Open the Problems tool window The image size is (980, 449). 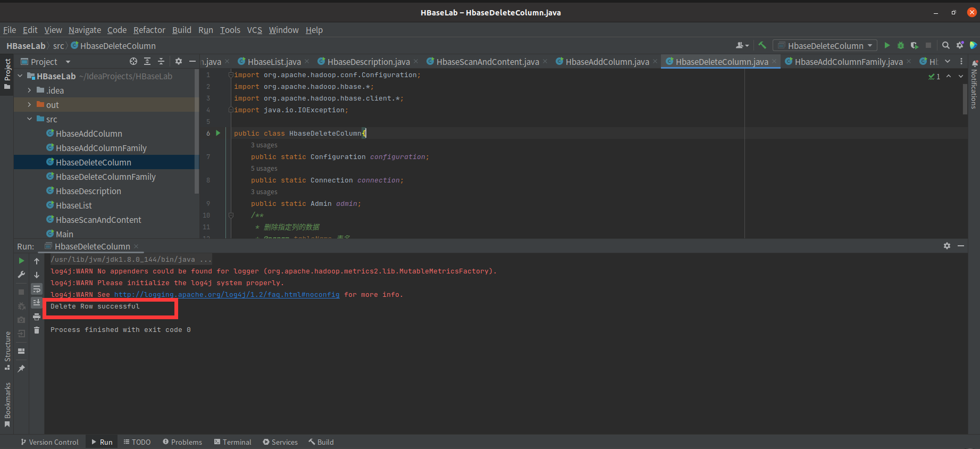coord(182,442)
